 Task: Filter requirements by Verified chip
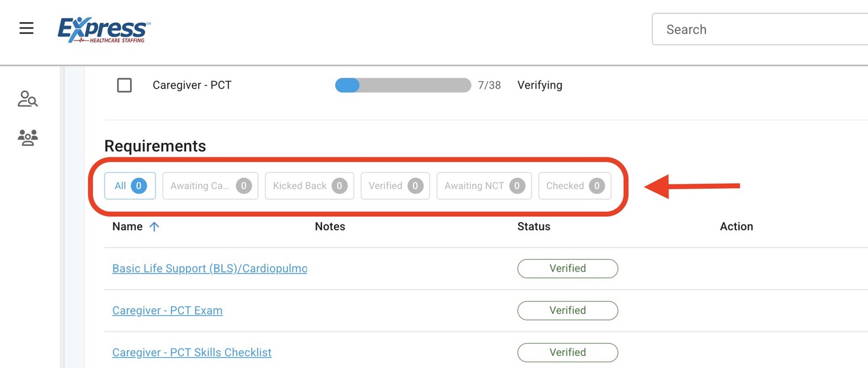pos(395,186)
